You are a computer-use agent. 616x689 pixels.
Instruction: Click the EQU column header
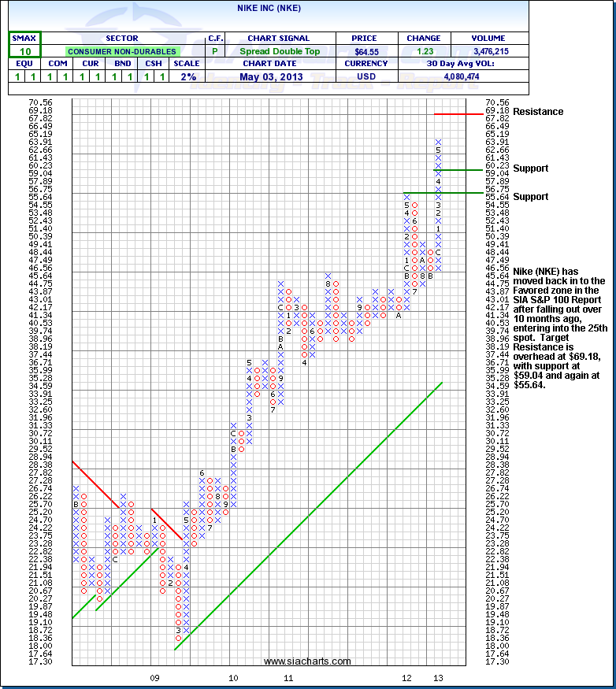[x=24, y=64]
